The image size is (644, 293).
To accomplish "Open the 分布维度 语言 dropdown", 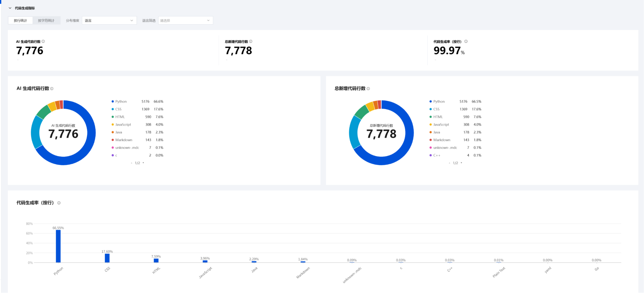I will click(109, 20).
